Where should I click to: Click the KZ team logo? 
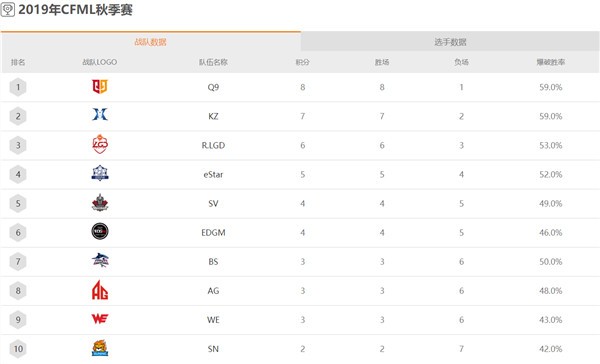(100, 114)
